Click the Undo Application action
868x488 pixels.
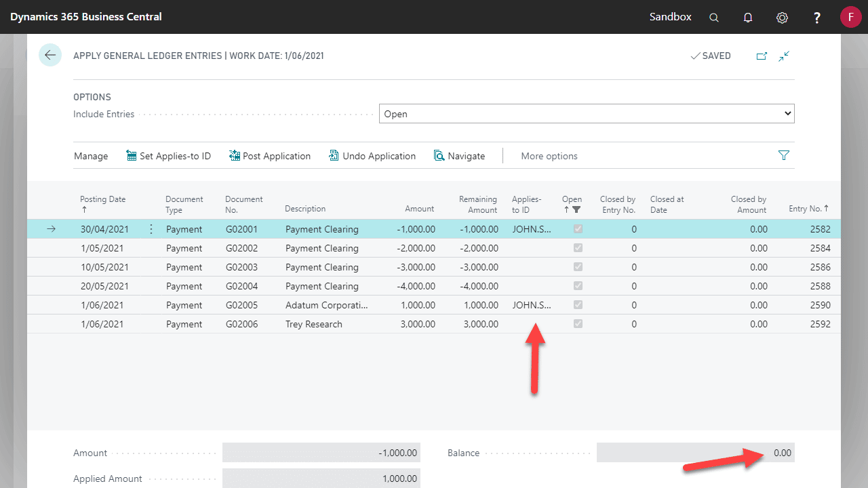click(372, 156)
